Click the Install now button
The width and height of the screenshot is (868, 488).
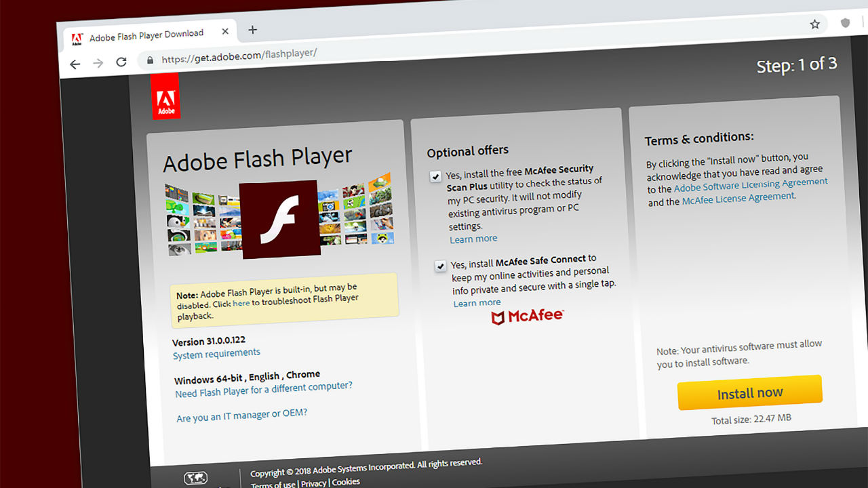point(749,393)
